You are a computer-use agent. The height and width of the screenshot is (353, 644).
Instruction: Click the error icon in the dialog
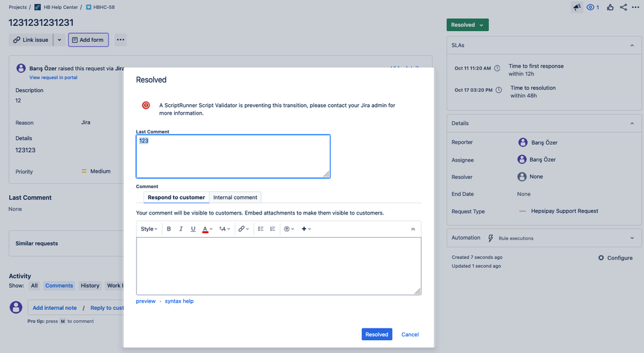coord(146,105)
